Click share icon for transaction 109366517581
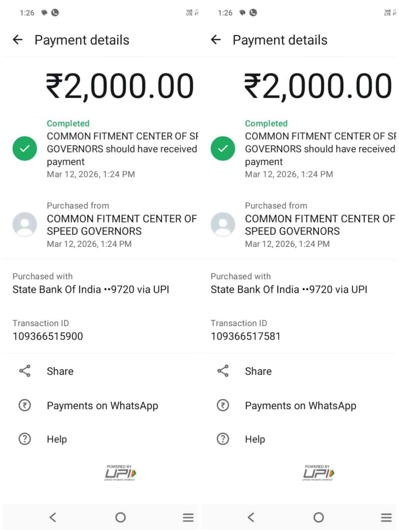399x532 pixels. point(223,371)
